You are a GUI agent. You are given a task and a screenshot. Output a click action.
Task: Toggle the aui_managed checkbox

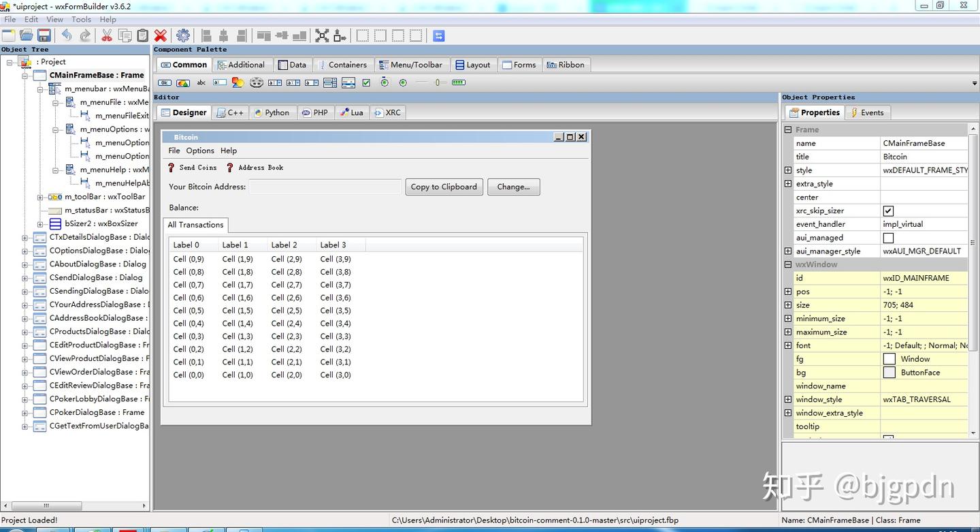pos(888,238)
